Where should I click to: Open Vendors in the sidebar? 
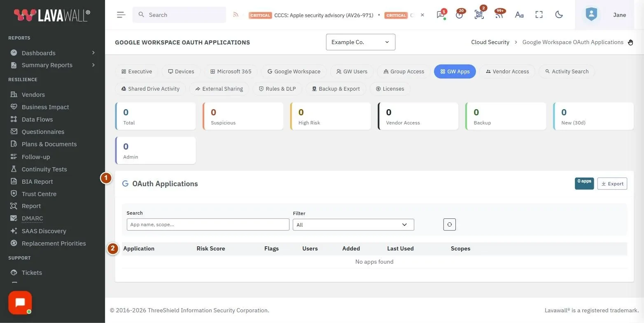33,95
